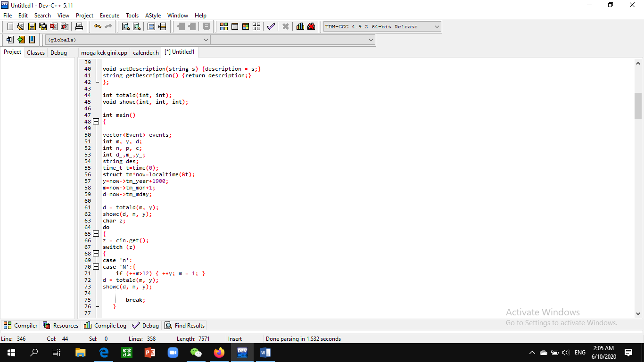Viewport: 644px width, 362px height.
Task: Click status text 'Done parsing in 1.532 seconds'
Action: click(303, 338)
